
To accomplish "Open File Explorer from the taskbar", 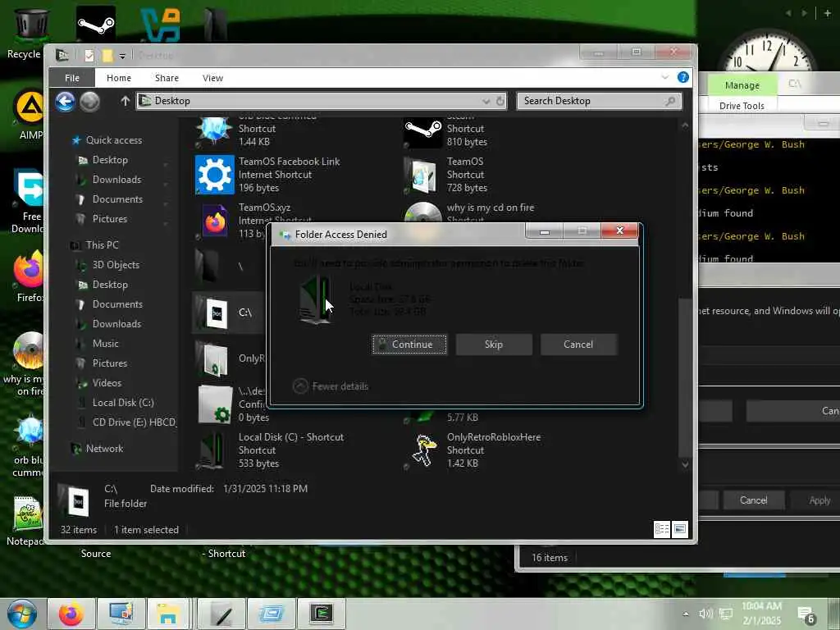I will [x=167, y=614].
